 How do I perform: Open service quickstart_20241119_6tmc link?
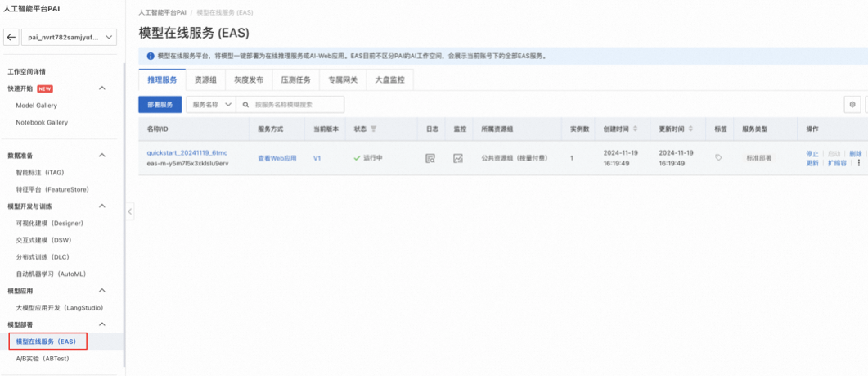[x=187, y=152]
